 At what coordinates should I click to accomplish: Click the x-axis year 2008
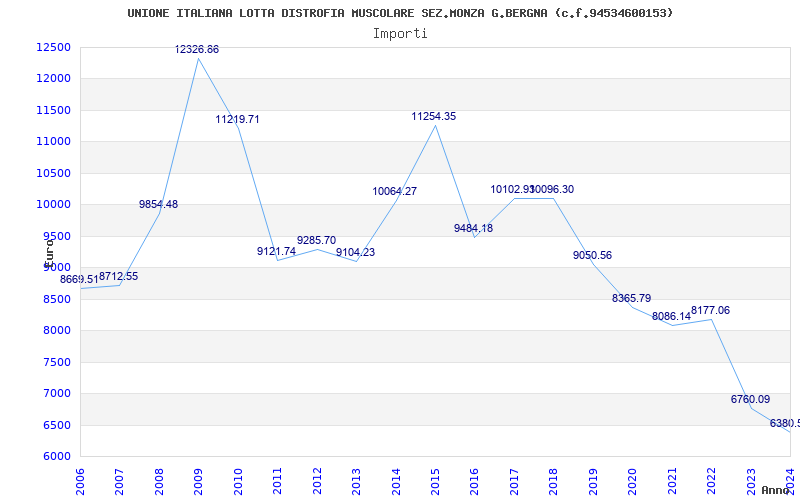coord(159,482)
